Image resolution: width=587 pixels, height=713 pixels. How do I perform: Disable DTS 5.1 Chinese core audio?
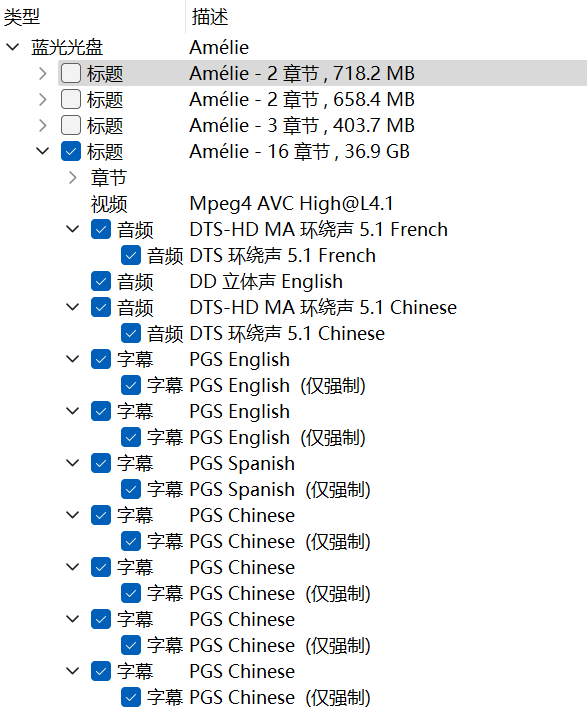tap(131, 333)
